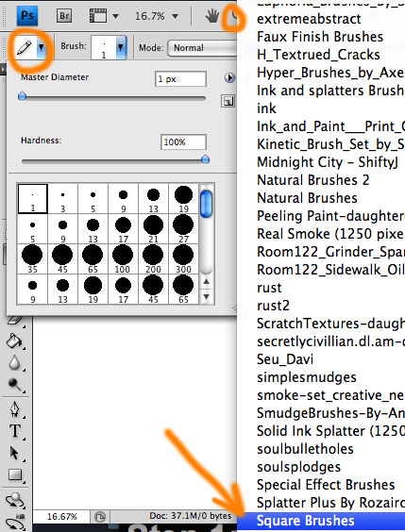This screenshot has height=532, width=405.
Task: Choose the highlighted Square Brushes item
Action: [321, 521]
